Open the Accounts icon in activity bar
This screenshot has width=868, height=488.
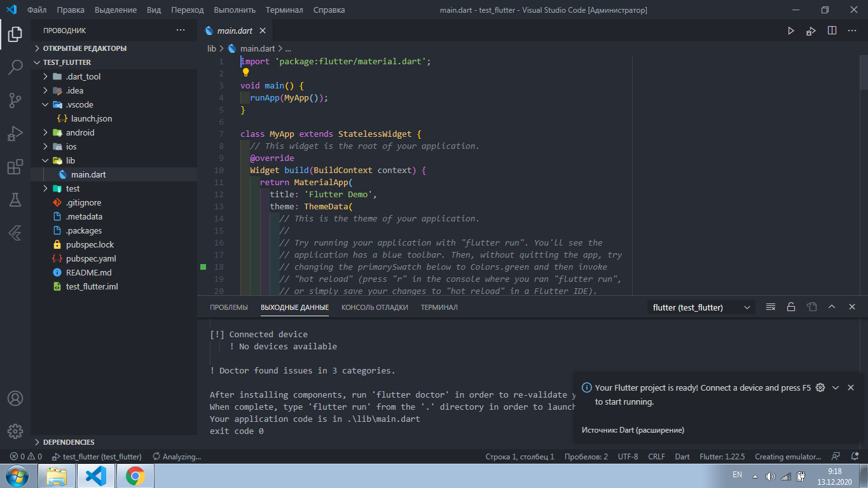pos(15,398)
